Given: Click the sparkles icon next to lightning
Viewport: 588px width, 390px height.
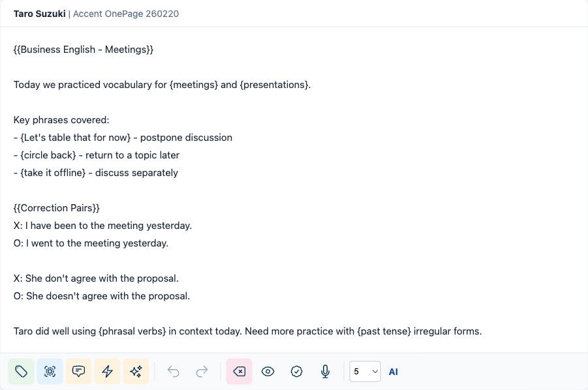Looking at the screenshot, I should click(136, 371).
